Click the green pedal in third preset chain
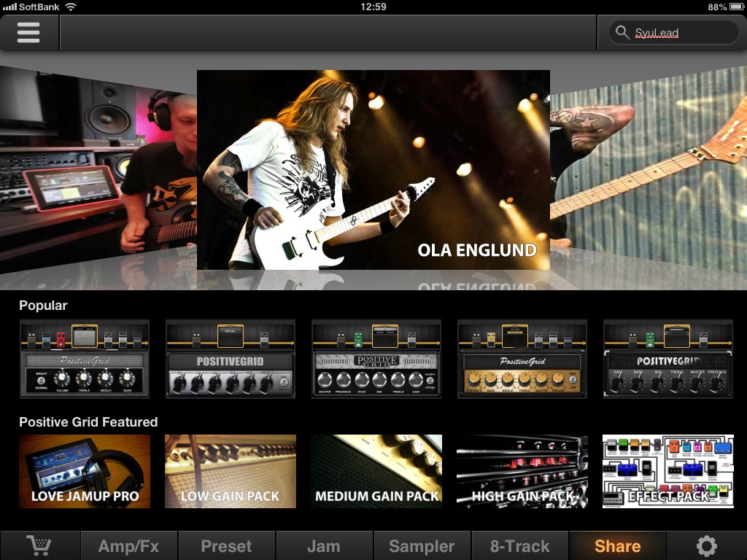Viewport: 747px width, 560px height. click(x=359, y=340)
